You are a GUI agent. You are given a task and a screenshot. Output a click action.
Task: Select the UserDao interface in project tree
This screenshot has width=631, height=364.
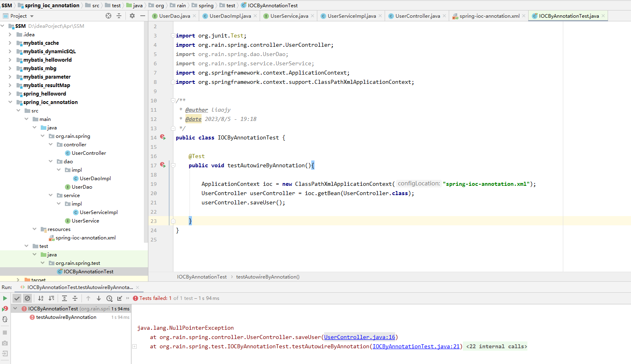[x=82, y=187]
